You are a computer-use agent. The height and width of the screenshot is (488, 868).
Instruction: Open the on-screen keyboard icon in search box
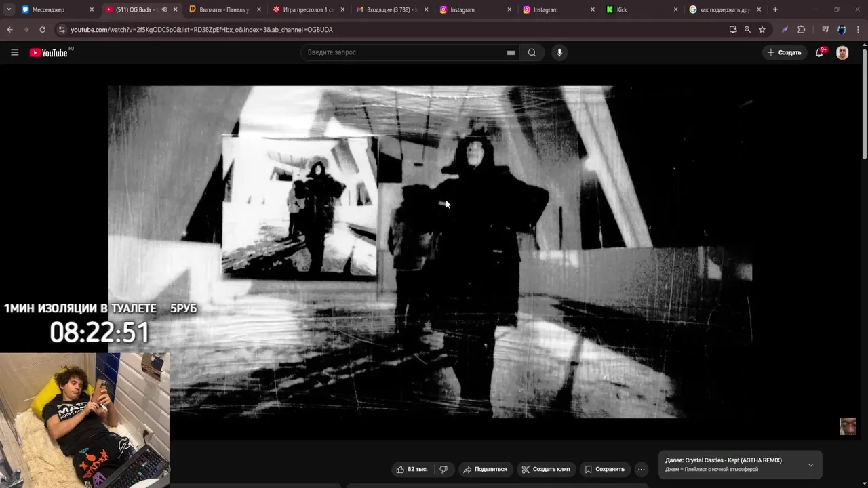pos(511,53)
